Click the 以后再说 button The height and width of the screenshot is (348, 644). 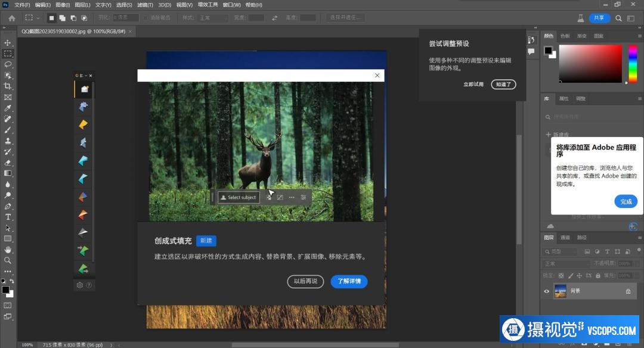(305, 281)
